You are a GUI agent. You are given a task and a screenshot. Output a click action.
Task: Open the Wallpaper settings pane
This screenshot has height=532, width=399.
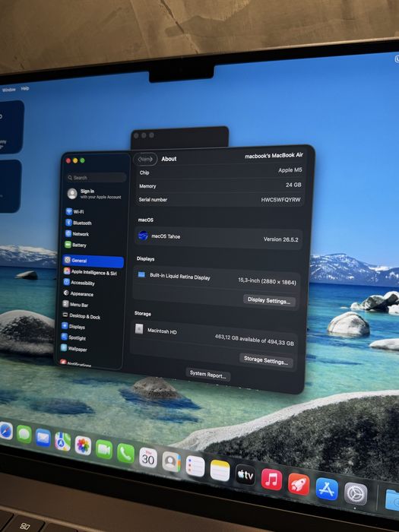(x=74, y=348)
